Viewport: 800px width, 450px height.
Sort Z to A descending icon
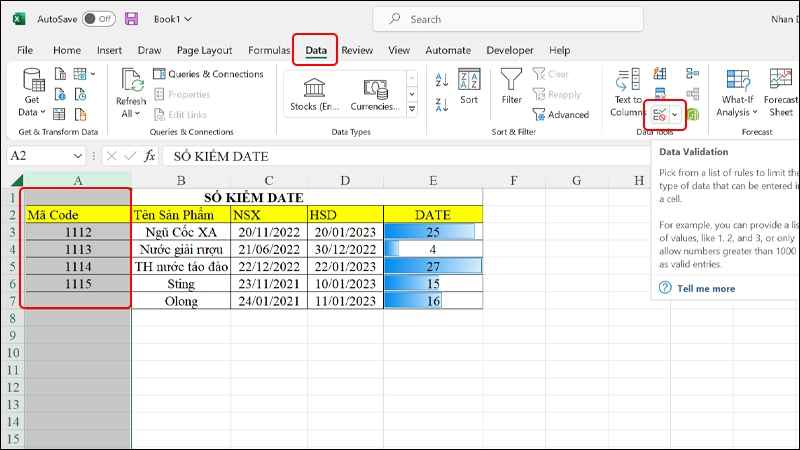(442, 105)
